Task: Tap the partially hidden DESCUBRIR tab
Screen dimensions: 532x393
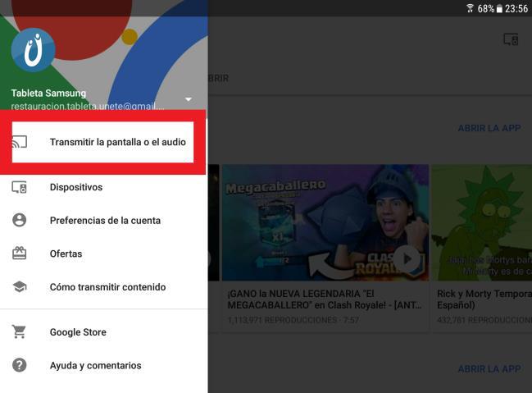Action: tap(218, 78)
